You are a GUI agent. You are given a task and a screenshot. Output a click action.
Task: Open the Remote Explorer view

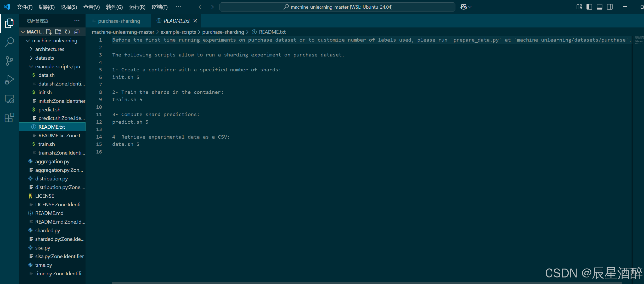(x=9, y=99)
